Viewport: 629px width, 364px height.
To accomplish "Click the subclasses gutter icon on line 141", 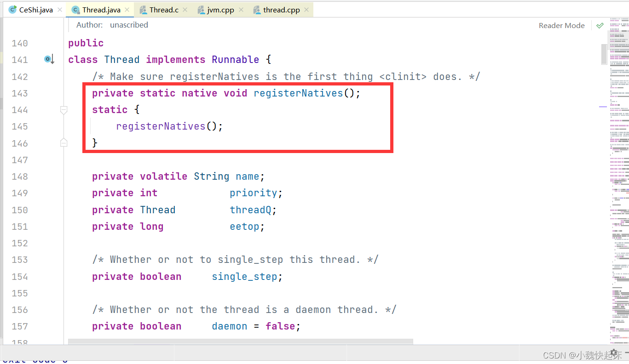I will tap(49, 59).
